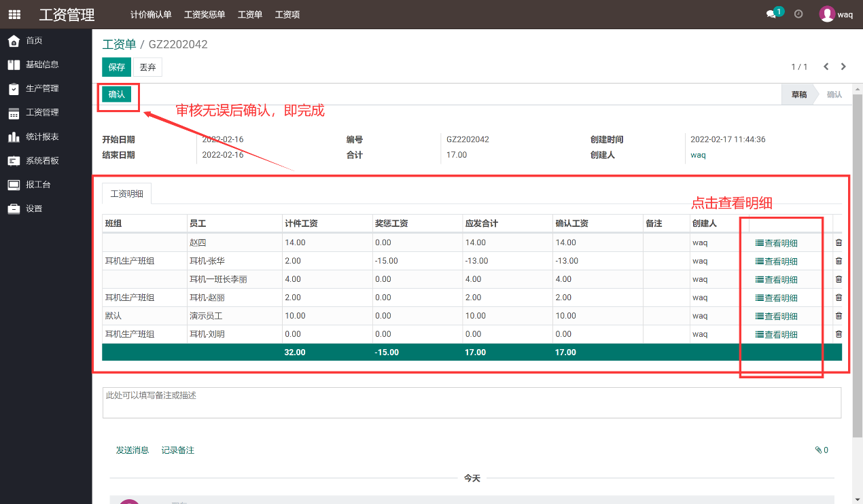Delete the 赵四 salary row
The height and width of the screenshot is (504, 863).
pos(838,242)
